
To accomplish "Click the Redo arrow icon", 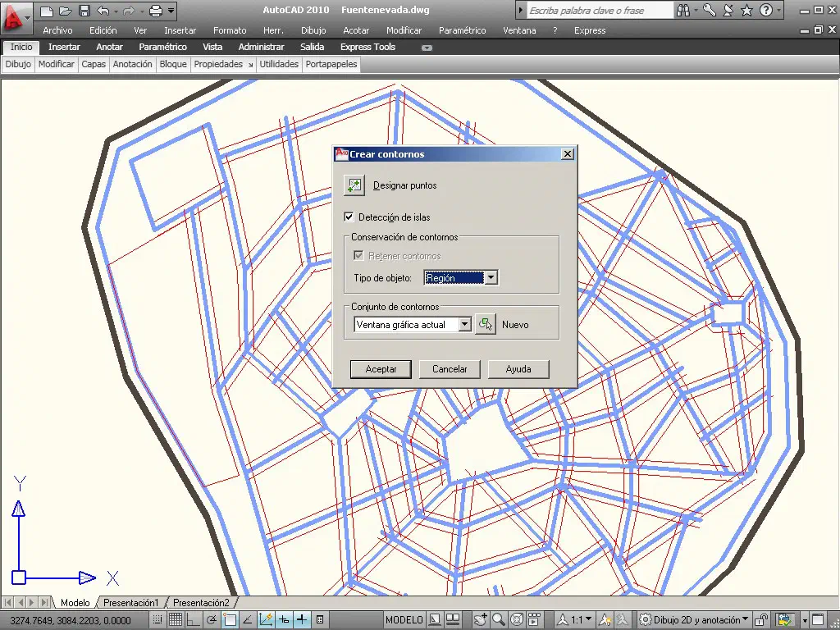I will click(x=129, y=11).
